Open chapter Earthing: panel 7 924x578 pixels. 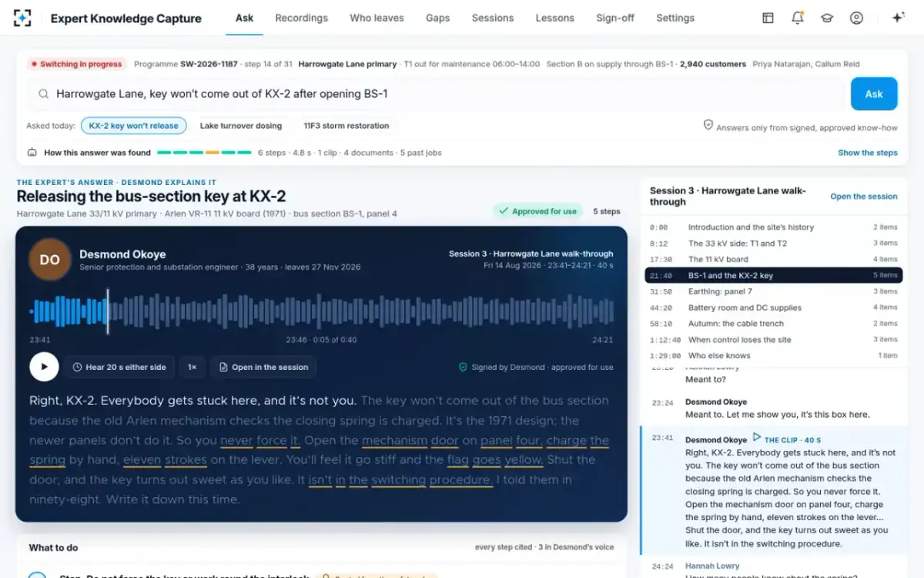click(x=773, y=291)
